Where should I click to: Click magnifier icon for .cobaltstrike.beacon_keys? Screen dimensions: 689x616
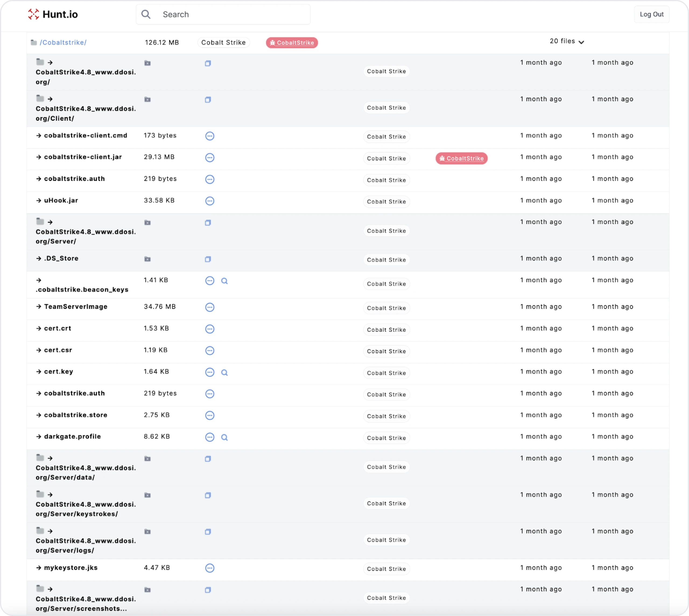pyautogui.click(x=224, y=281)
